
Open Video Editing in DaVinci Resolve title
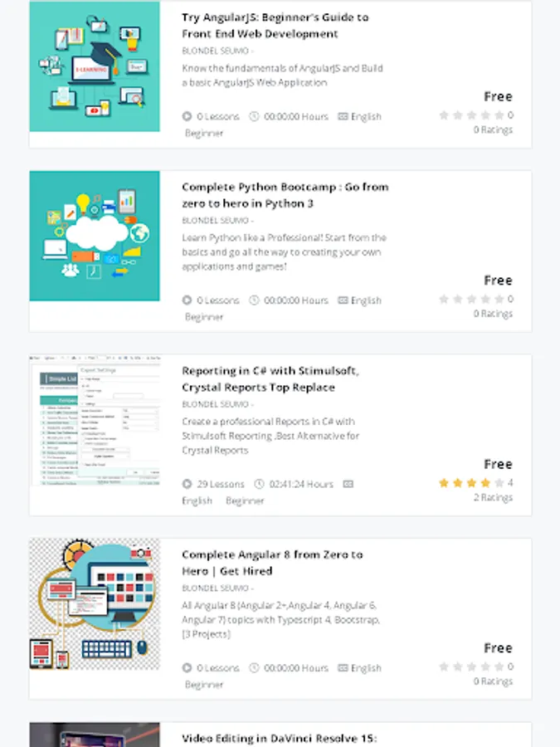click(279, 739)
